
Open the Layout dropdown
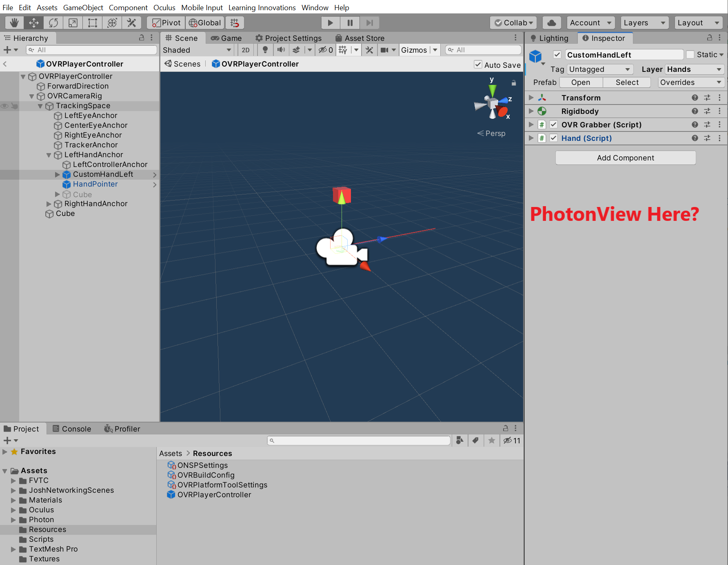699,23
